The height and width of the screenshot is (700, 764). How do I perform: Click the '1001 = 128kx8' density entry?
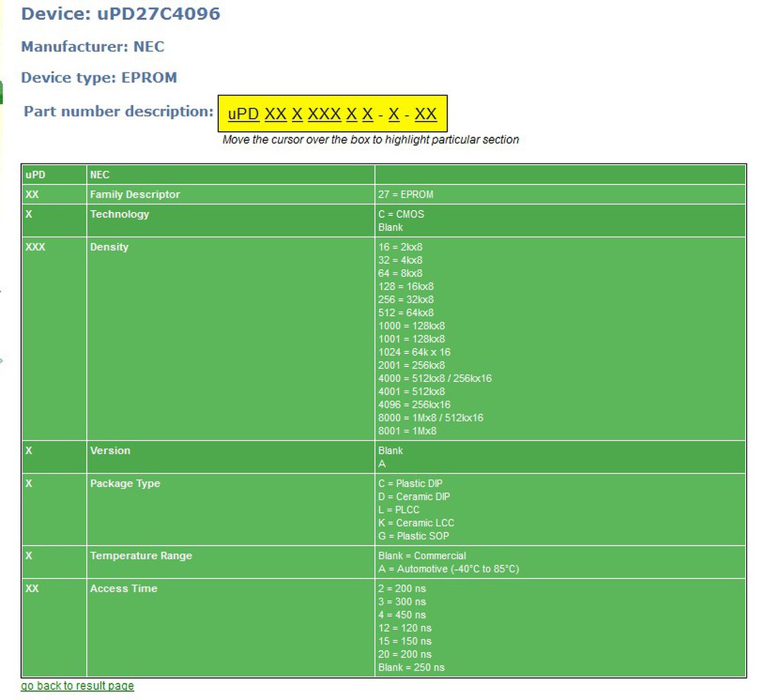pos(411,339)
